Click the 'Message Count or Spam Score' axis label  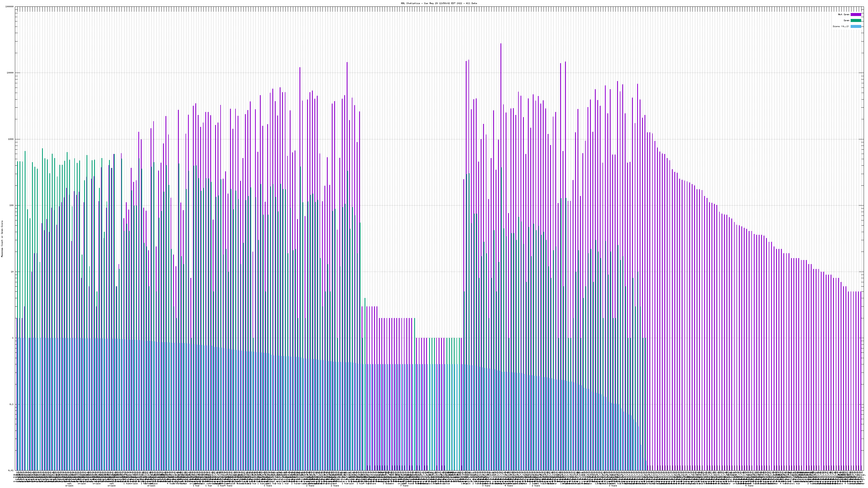click(2, 239)
